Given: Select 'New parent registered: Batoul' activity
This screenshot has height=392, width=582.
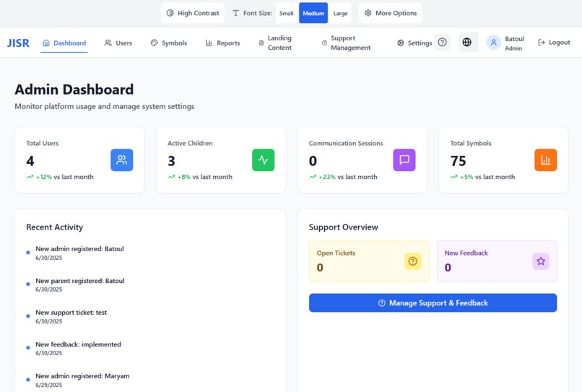Looking at the screenshot, I should [x=80, y=284].
